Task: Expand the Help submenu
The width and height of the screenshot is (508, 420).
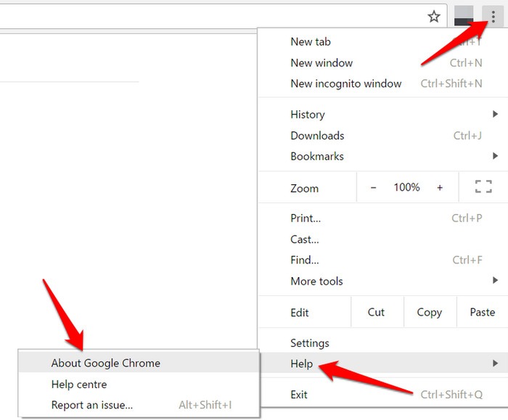Action: point(383,363)
